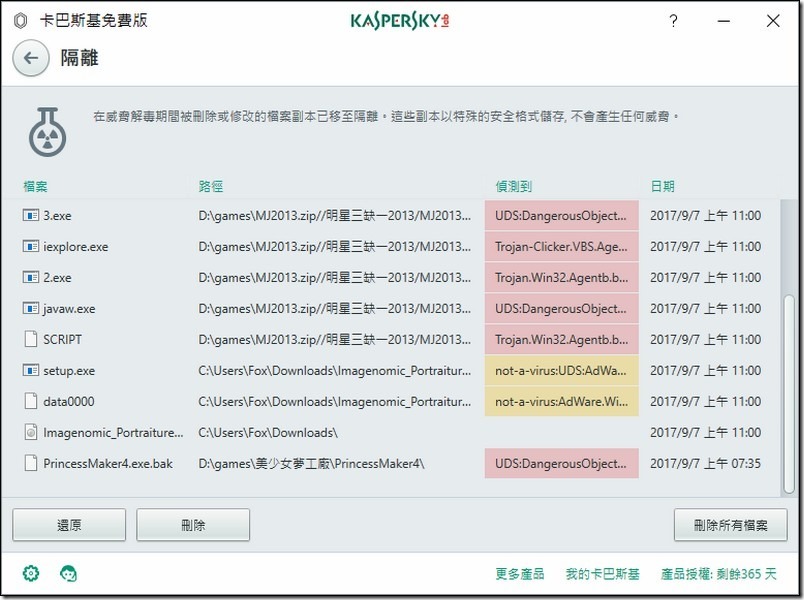
Task: Select the PrincessMaker4.exe.bak file name
Action: [108, 464]
